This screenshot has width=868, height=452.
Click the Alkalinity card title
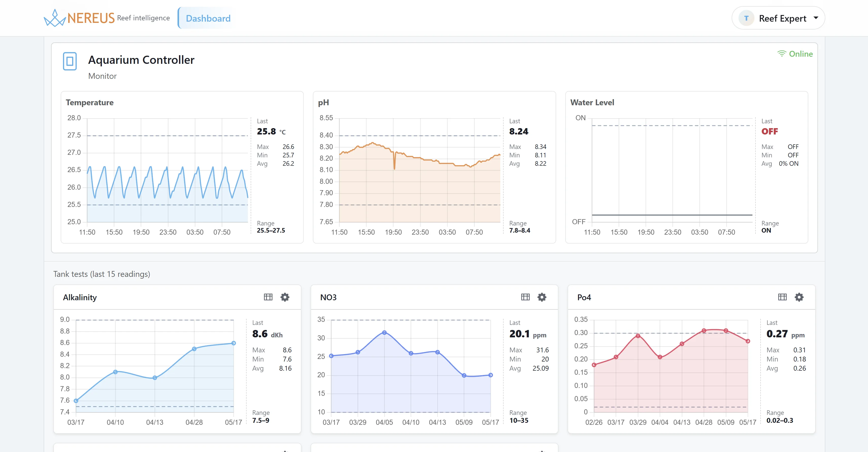pyautogui.click(x=80, y=297)
